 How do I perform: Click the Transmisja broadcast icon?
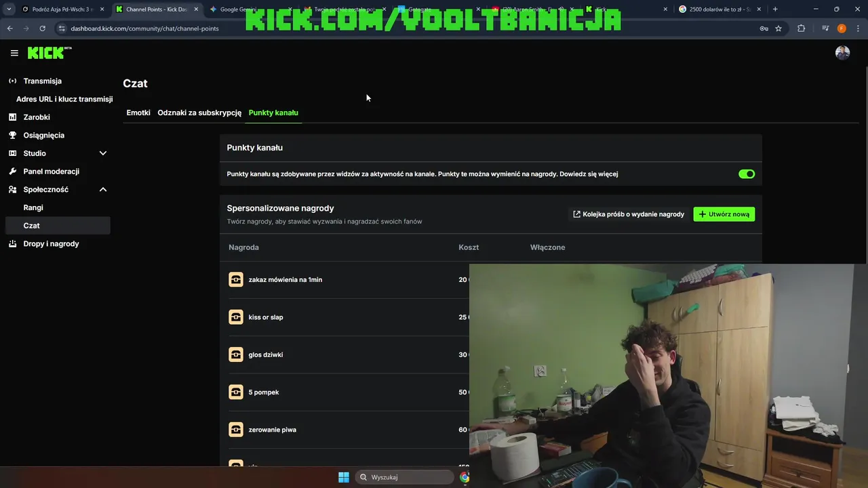pos(12,81)
